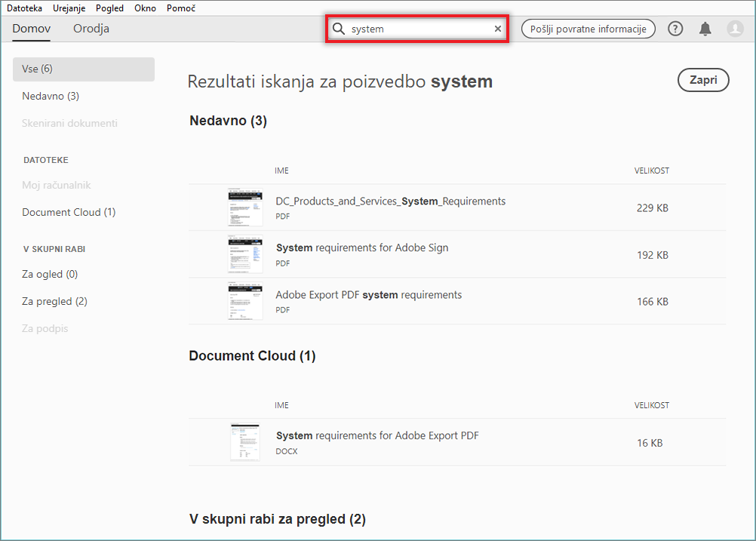Open thumbnail of Adobe Export PDF system requirements
Image resolution: width=756 pixels, height=541 pixels.
[245, 301]
